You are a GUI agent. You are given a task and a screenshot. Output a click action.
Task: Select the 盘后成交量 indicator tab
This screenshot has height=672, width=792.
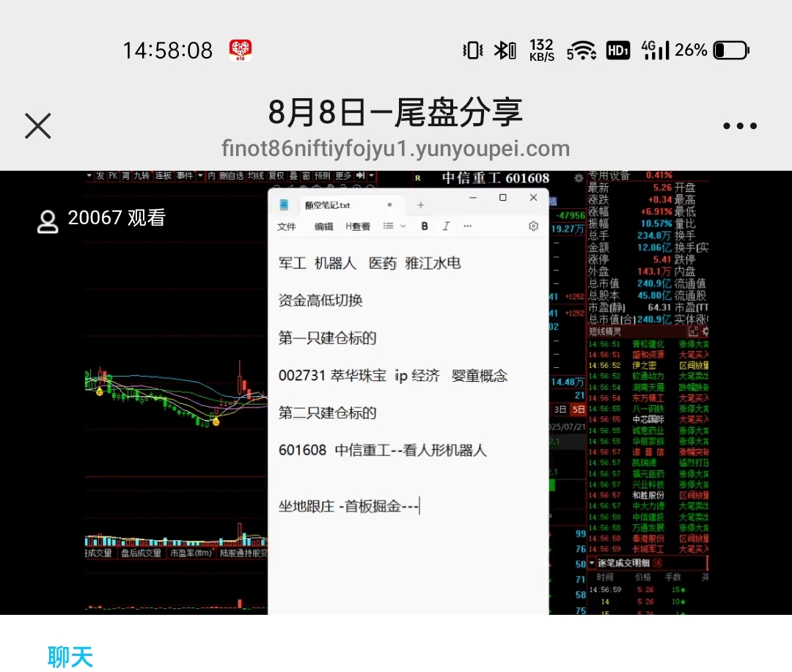click(141, 553)
